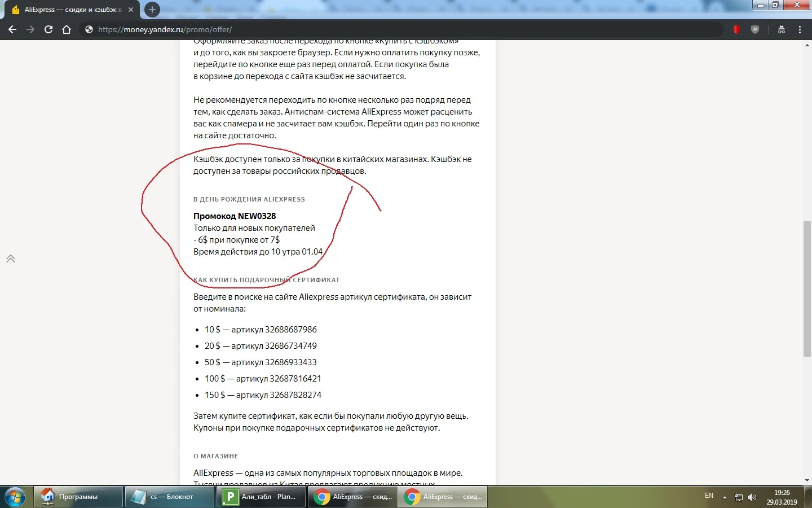This screenshot has height=508, width=812.
Task: Open the taskbar clock showing 19:26
Action: (782, 497)
